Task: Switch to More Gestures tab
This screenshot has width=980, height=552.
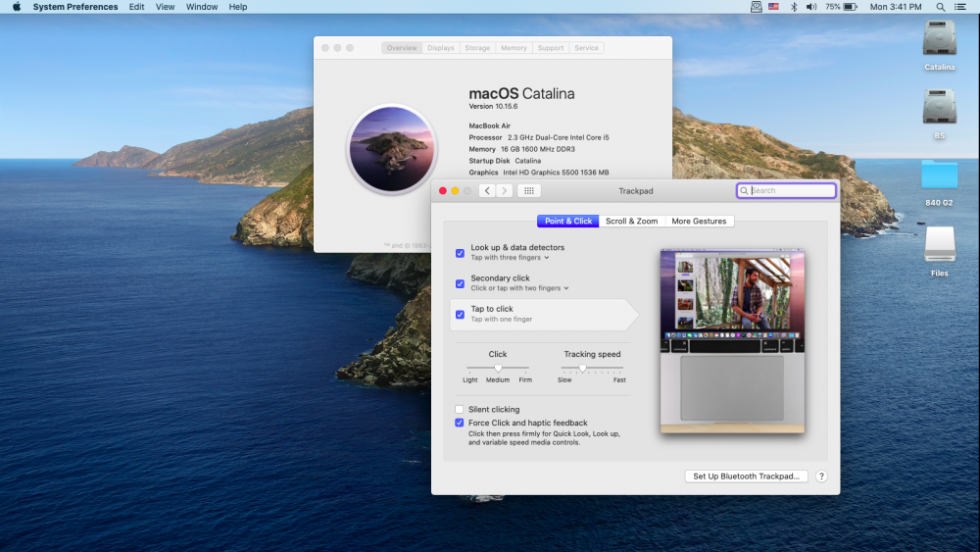Action: [x=699, y=222]
